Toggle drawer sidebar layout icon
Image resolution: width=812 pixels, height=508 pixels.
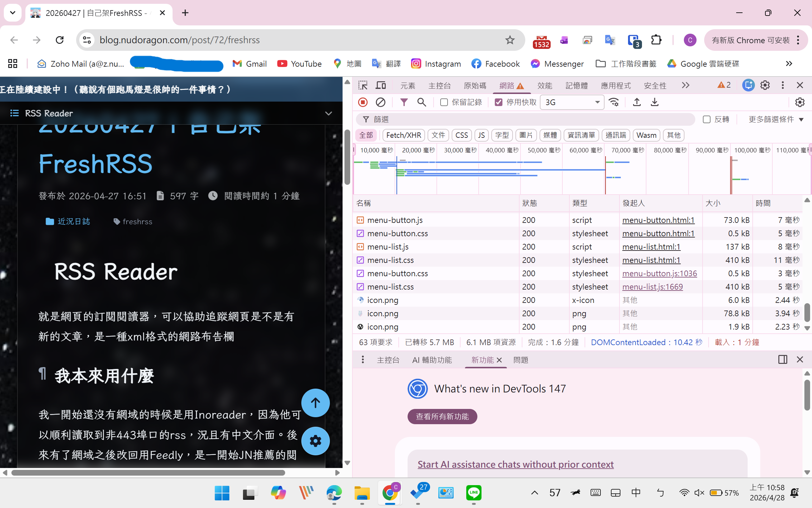(x=783, y=359)
